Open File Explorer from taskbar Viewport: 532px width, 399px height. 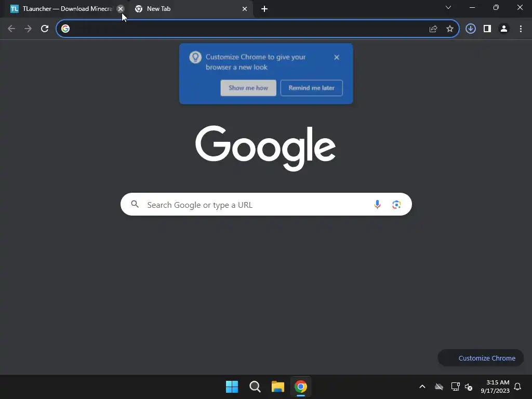[278, 387]
